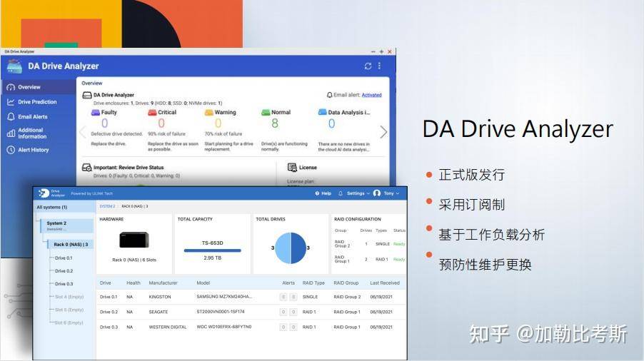Open the three-dot more options menu
Image resolution: width=644 pixels, height=361 pixels.
pos(380,66)
